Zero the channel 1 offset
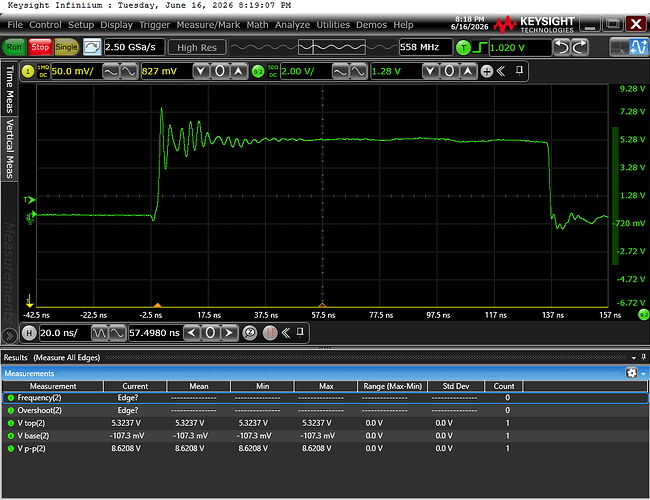The height and width of the screenshot is (500, 650). (x=220, y=71)
